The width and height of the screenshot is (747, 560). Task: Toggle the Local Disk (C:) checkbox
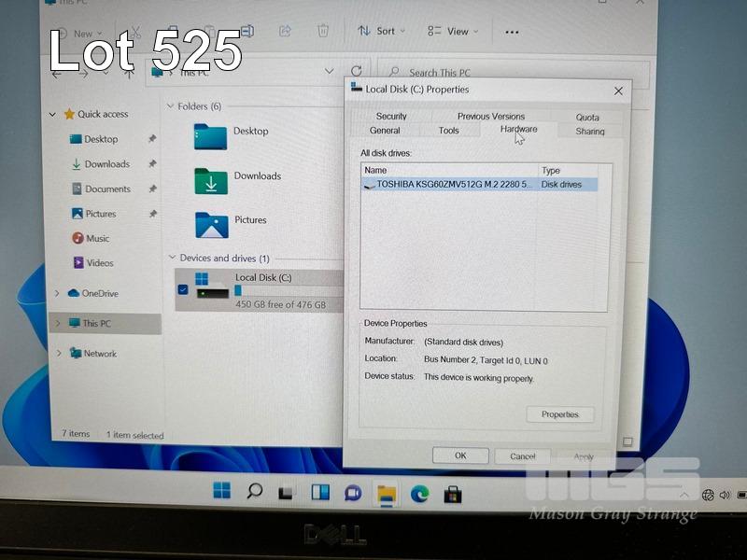(x=182, y=289)
